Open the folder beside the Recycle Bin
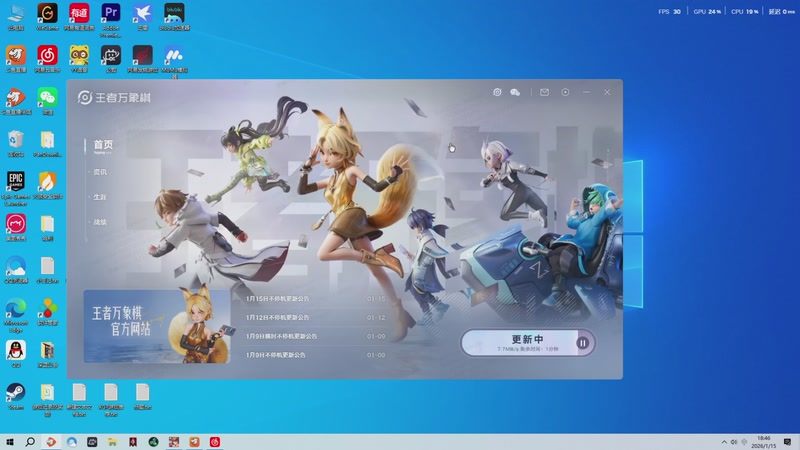This screenshot has height=450, width=800. click(47, 143)
